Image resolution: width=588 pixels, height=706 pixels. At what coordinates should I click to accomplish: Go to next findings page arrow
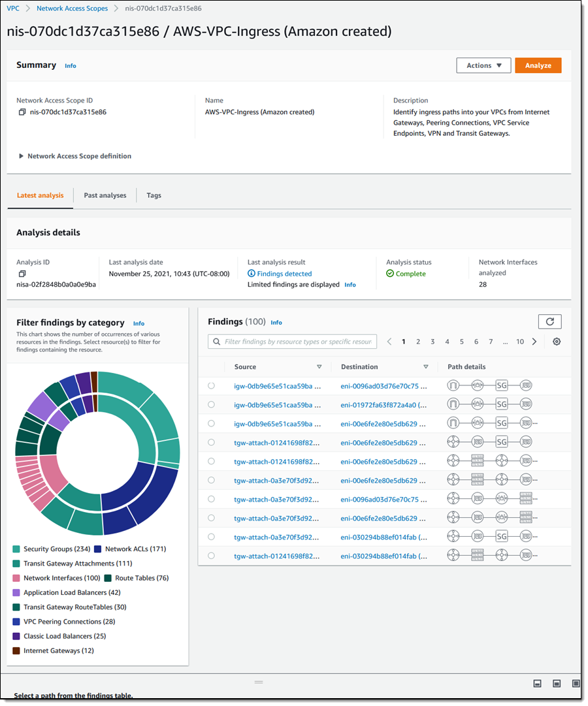(x=534, y=342)
